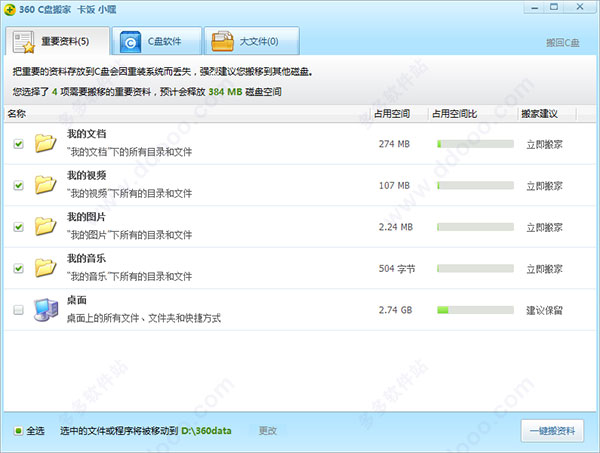Close the 360 C盘搬家 window
This screenshot has width=600, height=453.
[580, 7]
